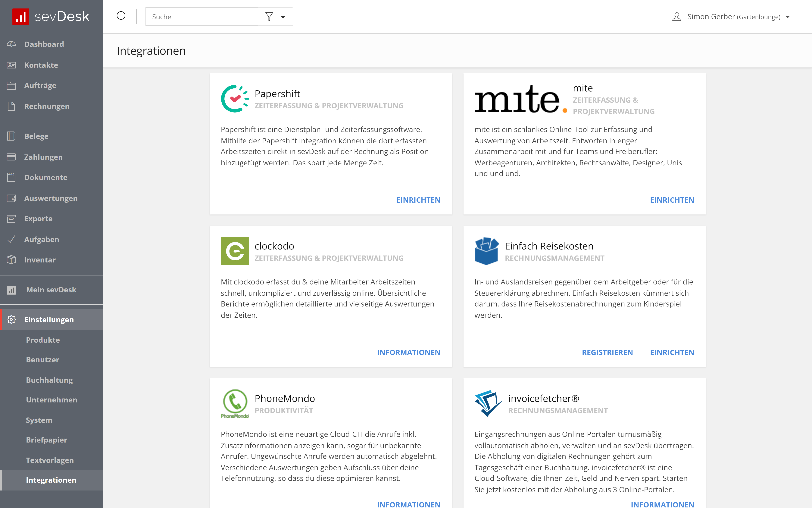The image size is (812, 508).
Task: Select Mein sevDesk menu item
Action: click(x=52, y=290)
